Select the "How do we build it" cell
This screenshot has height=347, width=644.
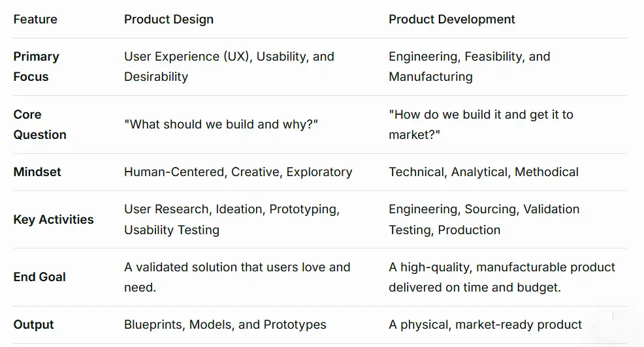pyautogui.click(x=481, y=125)
